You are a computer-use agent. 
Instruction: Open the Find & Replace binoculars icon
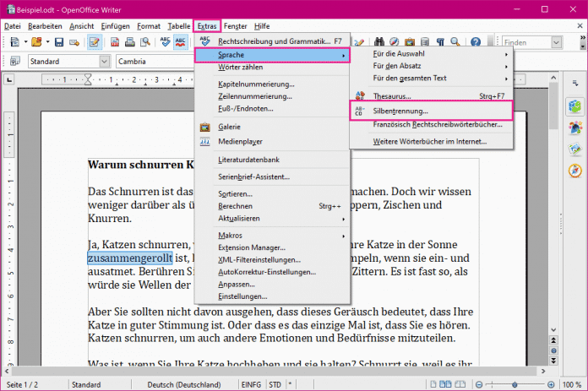(x=378, y=41)
